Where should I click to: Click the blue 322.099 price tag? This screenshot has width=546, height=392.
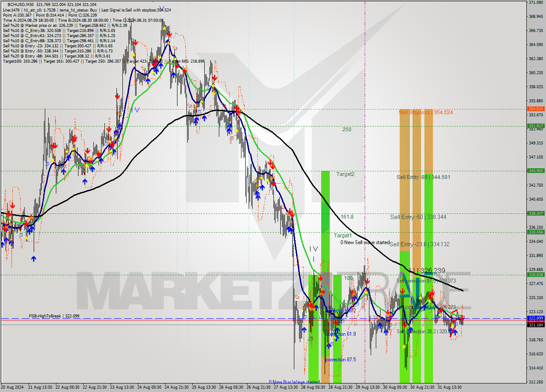pos(536,318)
